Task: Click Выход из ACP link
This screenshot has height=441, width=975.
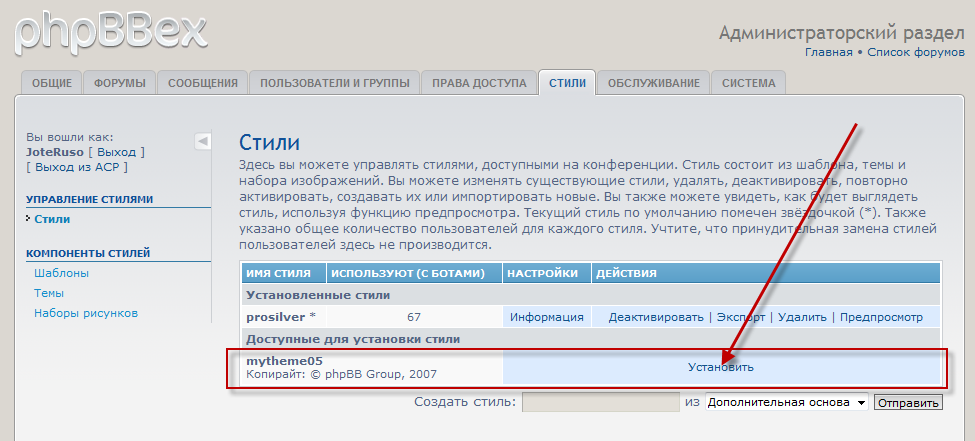Action: click(73, 167)
